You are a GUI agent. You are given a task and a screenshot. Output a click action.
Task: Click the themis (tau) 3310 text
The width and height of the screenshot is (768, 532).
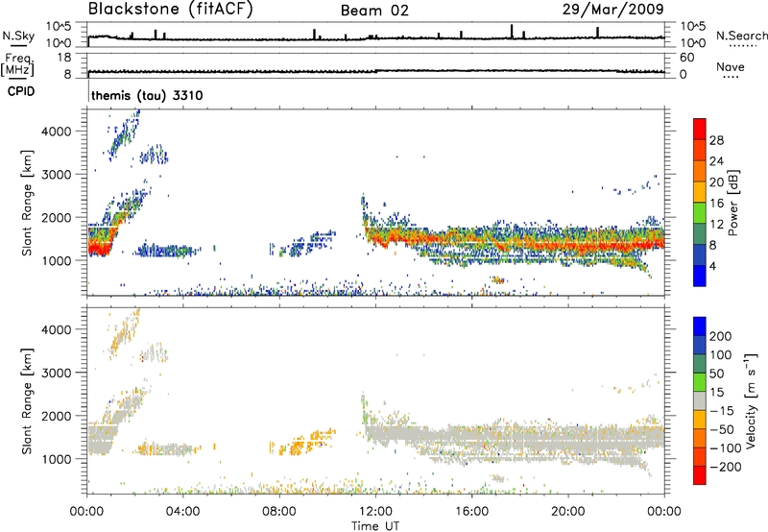(147, 95)
